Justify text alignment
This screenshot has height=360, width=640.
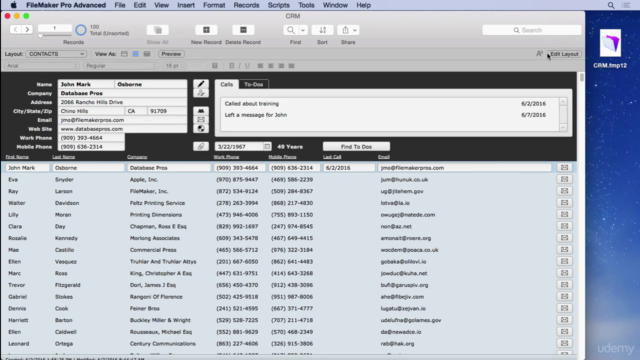(x=291, y=66)
